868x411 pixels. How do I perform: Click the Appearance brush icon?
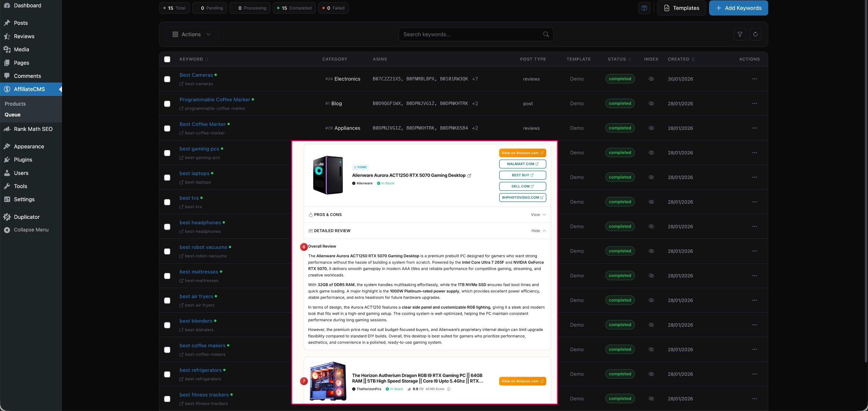point(7,146)
